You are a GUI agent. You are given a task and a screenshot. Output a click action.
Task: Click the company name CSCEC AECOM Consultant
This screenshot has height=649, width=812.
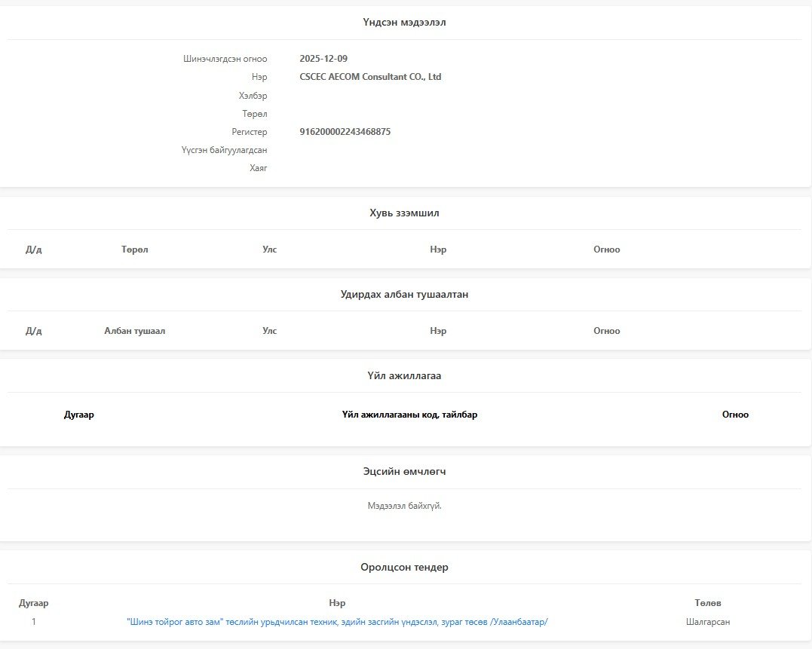pos(370,77)
